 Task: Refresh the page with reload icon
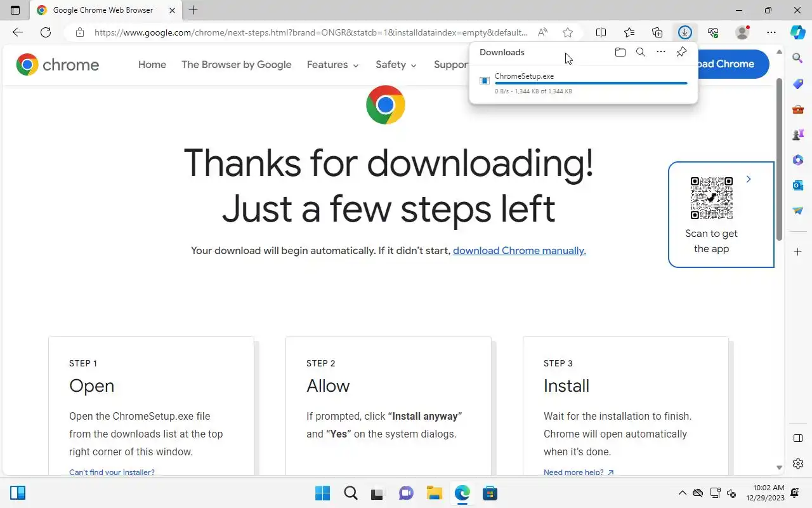click(x=46, y=32)
